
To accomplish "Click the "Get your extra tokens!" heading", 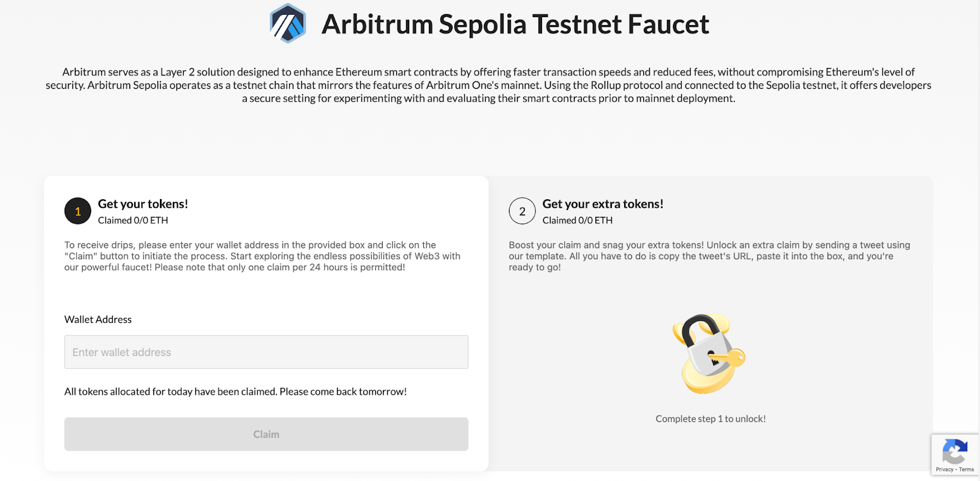I will click(x=603, y=204).
